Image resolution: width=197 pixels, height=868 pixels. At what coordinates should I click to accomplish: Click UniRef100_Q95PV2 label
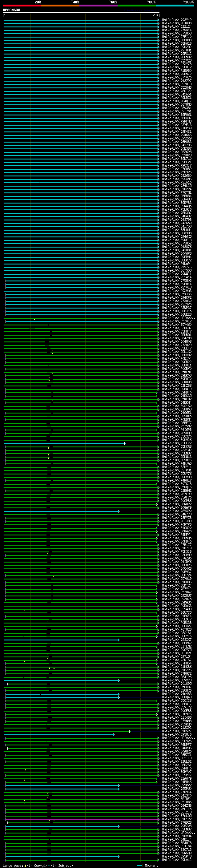pos(177,786)
